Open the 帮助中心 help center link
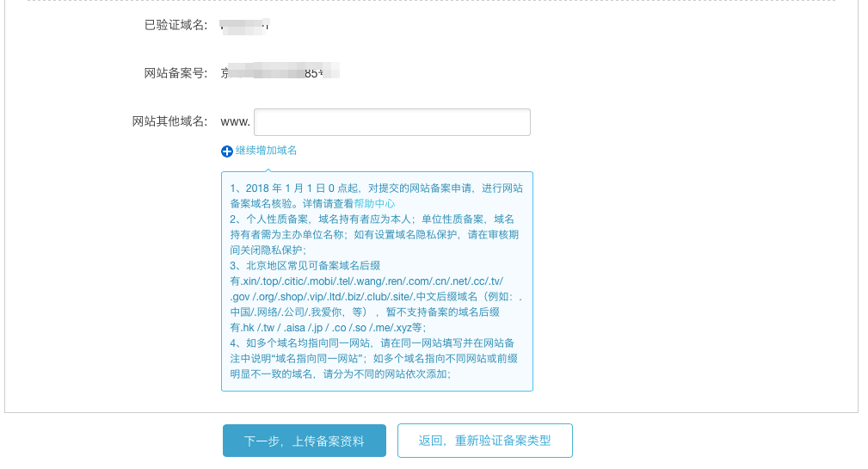The height and width of the screenshot is (469, 868). [x=374, y=204]
